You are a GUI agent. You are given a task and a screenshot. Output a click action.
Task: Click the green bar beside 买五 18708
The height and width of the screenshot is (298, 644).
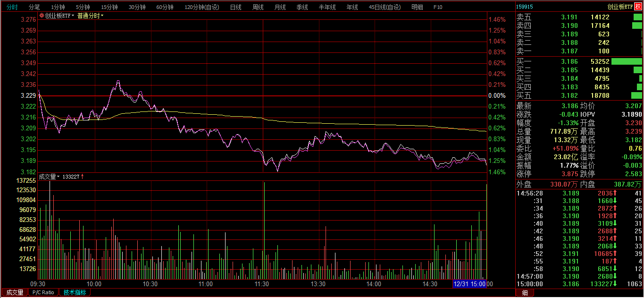coord(636,95)
